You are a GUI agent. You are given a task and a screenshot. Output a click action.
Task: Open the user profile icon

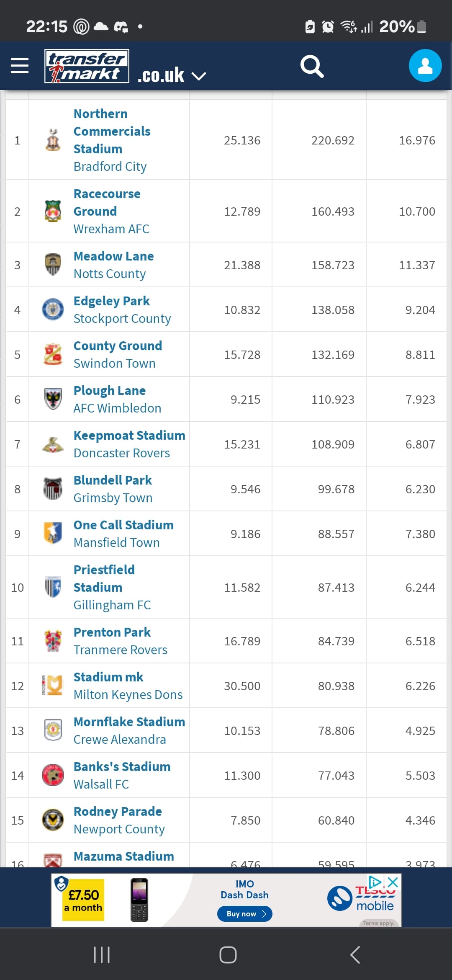425,66
